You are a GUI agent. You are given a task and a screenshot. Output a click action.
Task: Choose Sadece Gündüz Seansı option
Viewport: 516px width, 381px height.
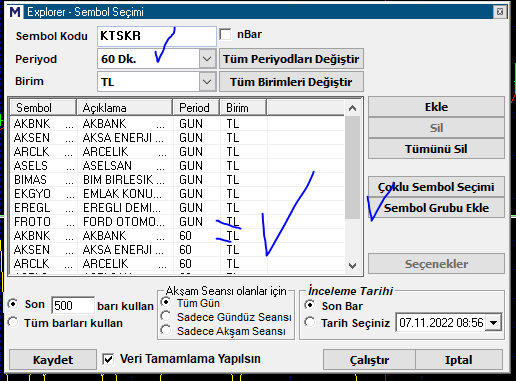[166, 316]
